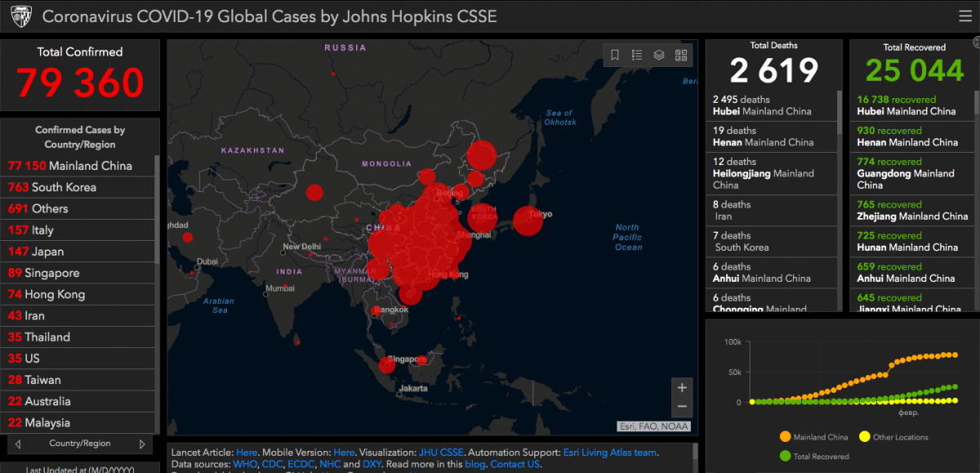This screenshot has height=473, width=980.
Task: Open the blog link in footer
Action: pyautogui.click(x=474, y=464)
